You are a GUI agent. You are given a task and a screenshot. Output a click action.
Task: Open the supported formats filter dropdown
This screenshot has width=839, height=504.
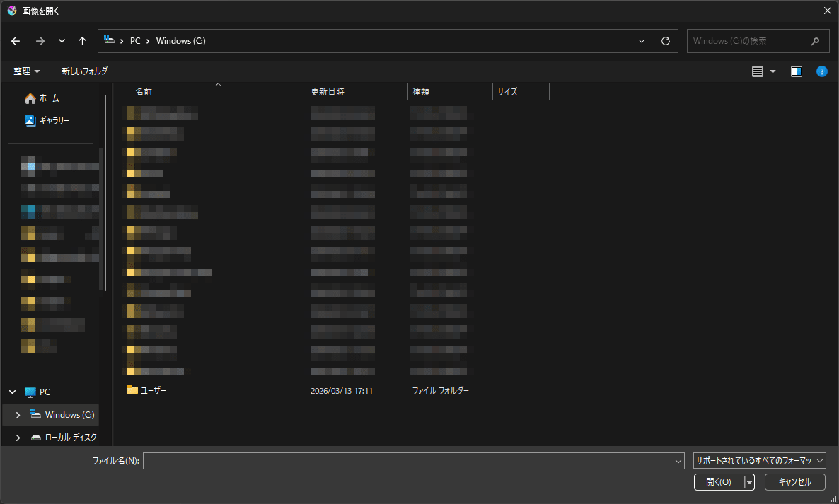coord(759,461)
